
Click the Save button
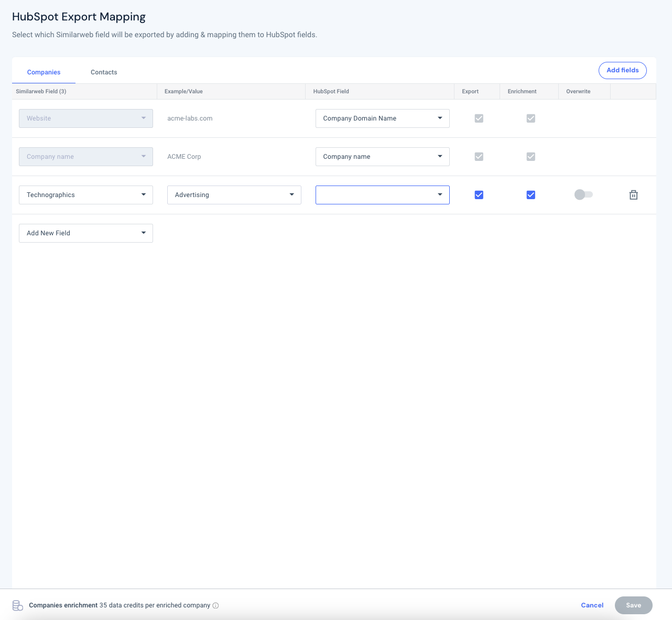(634, 605)
